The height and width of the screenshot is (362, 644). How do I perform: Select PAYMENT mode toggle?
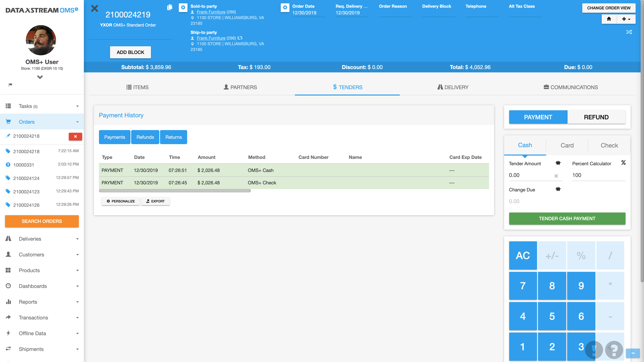click(538, 117)
